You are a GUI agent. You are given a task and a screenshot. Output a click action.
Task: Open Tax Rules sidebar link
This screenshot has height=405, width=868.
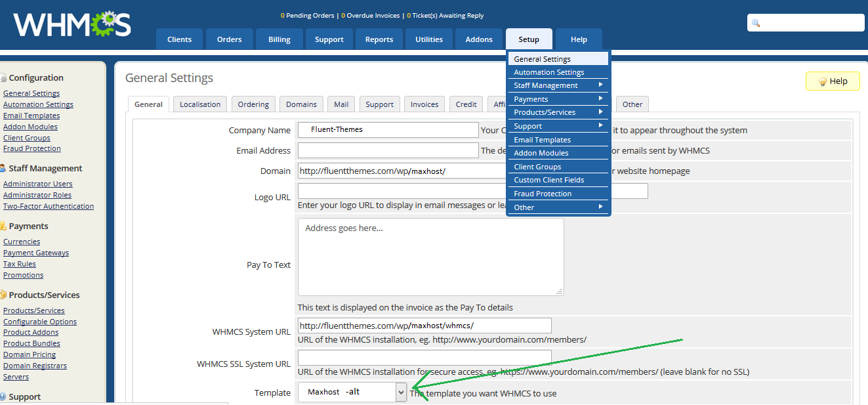[x=20, y=264]
